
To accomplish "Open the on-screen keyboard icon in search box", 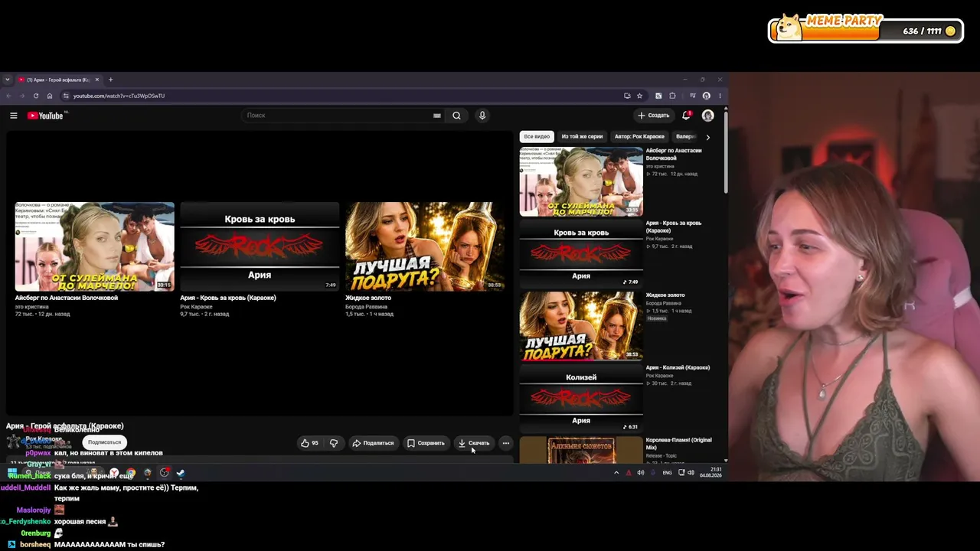I will (437, 116).
